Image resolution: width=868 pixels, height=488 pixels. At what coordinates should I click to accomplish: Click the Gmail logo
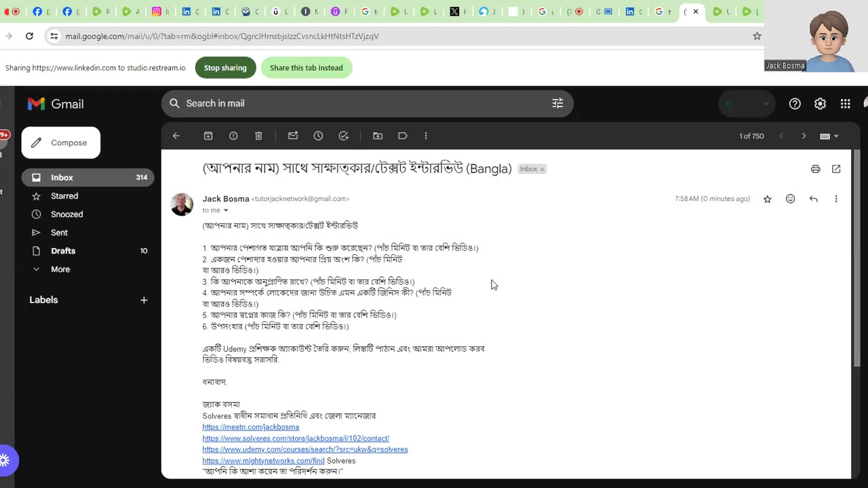coord(56,104)
